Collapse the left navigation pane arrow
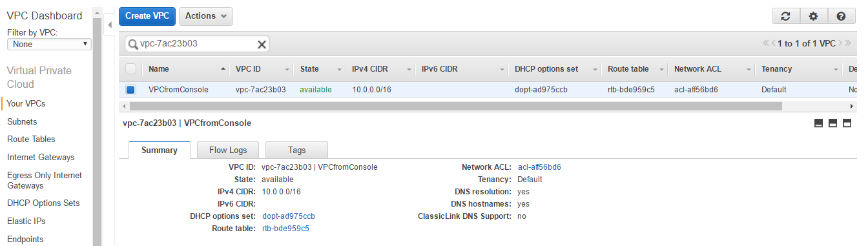This screenshot has height=246, width=868. 109,25
